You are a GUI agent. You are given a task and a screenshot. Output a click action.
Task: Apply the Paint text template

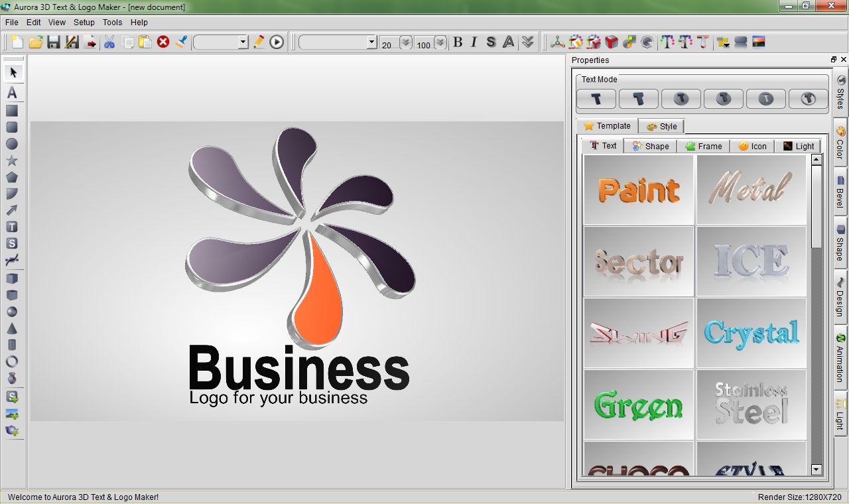click(639, 190)
